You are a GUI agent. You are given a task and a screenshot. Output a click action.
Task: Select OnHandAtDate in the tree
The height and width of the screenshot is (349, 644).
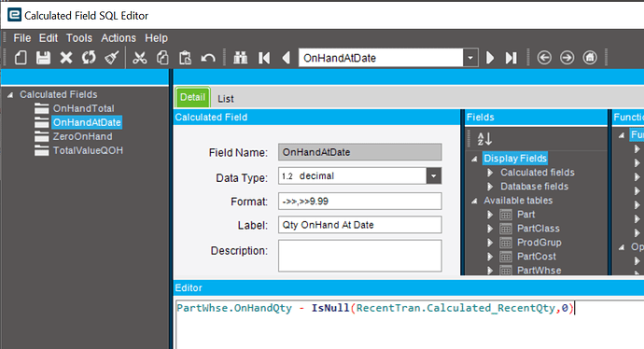(x=87, y=123)
